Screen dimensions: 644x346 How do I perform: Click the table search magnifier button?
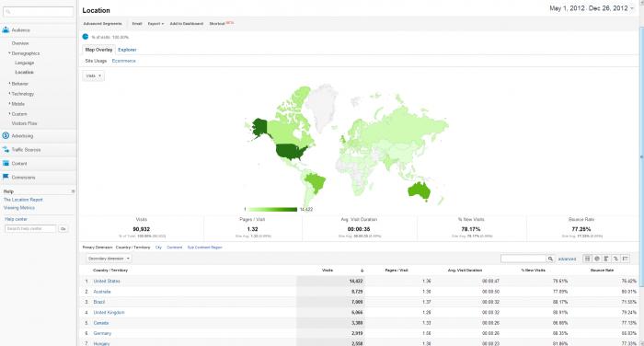[550, 259]
